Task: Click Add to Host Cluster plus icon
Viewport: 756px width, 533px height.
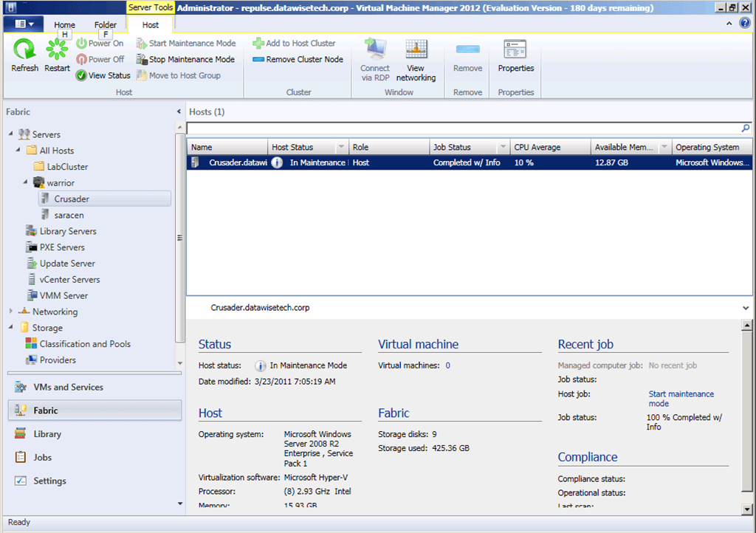Action: [258, 44]
